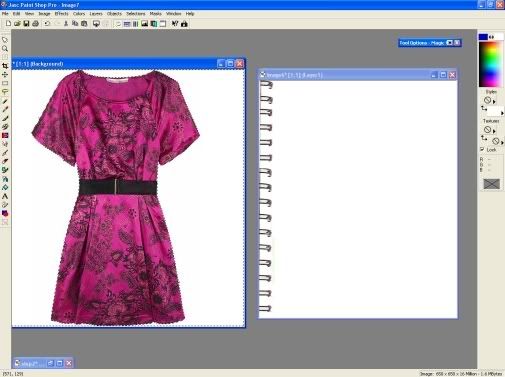Toggle the Layer Palette toolbar button
This screenshot has height=377, width=505.
pos(154,24)
